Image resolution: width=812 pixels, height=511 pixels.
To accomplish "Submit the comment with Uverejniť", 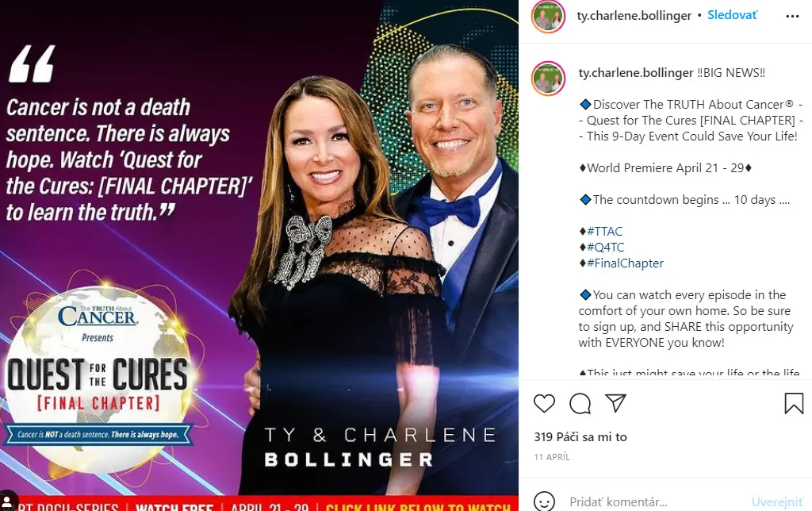I will click(x=777, y=501).
